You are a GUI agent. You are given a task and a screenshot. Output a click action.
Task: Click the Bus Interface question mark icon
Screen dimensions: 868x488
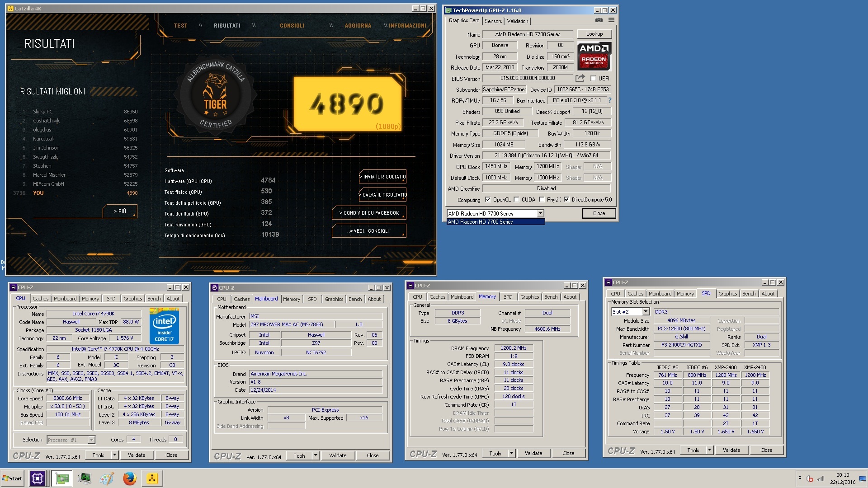pyautogui.click(x=609, y=100)
